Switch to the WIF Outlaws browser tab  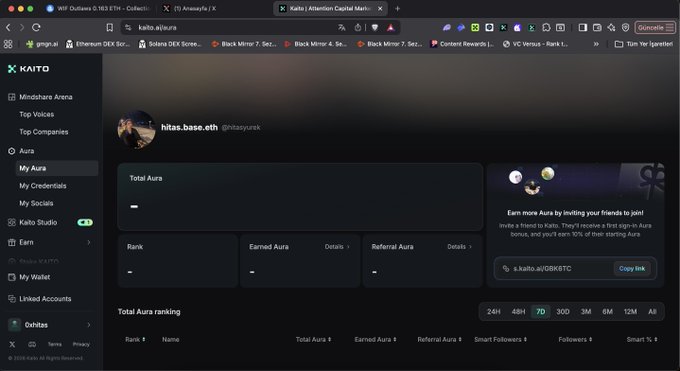(x=98, y=8)
